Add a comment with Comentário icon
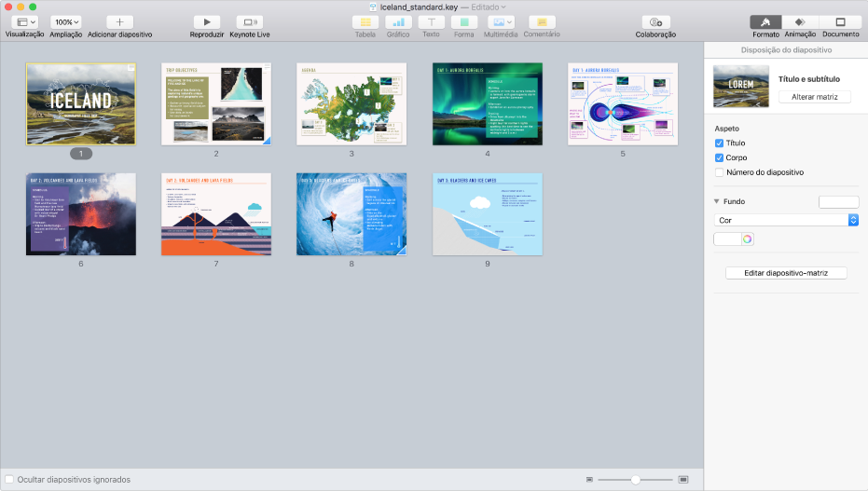 542,22
